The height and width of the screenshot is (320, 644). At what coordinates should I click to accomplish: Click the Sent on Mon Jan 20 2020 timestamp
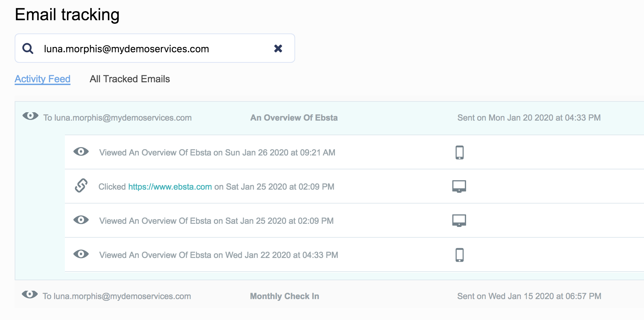tap(529, 118)
